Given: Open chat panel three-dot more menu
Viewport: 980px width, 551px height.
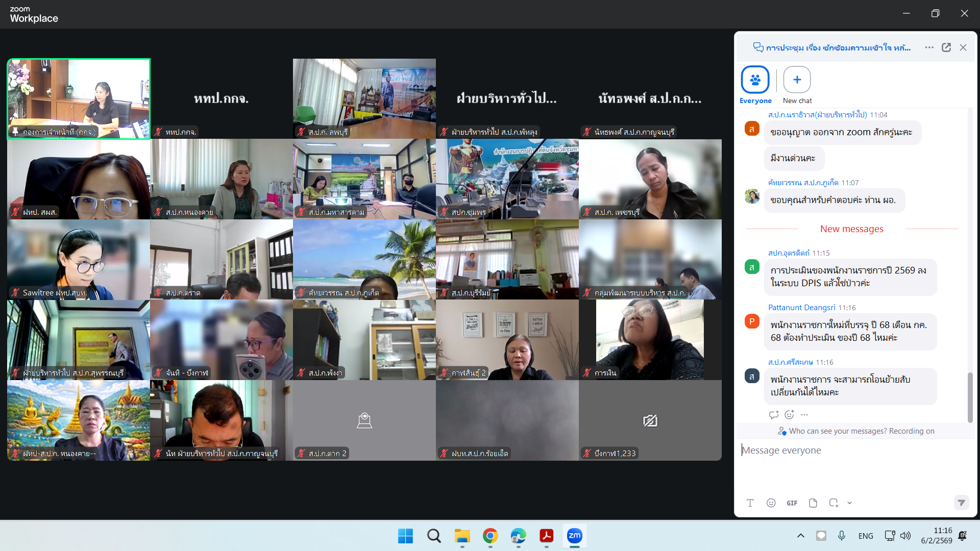Looking at the screenshot, I should point(929,47).
